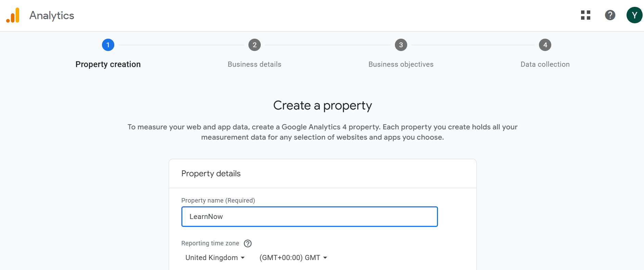Select the Property creation step label
Image resolution: width=644 pixels, height=270 pixels.
point(108,64)
